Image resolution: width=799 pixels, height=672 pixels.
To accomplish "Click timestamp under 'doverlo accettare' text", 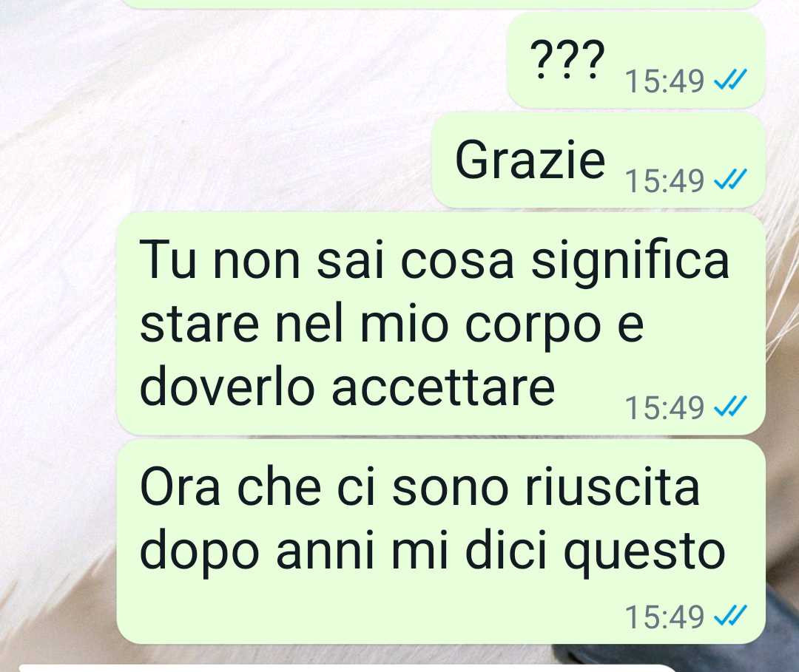I will click(665, 408).
